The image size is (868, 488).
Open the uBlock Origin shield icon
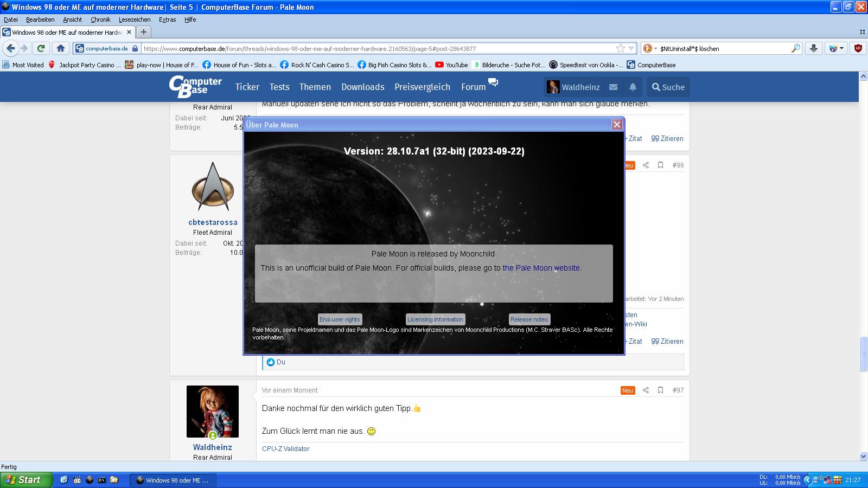858,48
